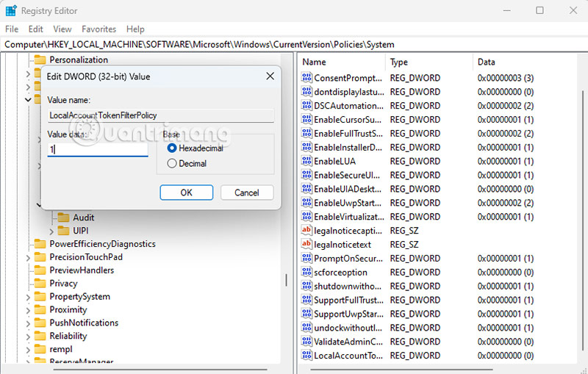Click the EnableUIADeskt... value icon

point(306,189)
